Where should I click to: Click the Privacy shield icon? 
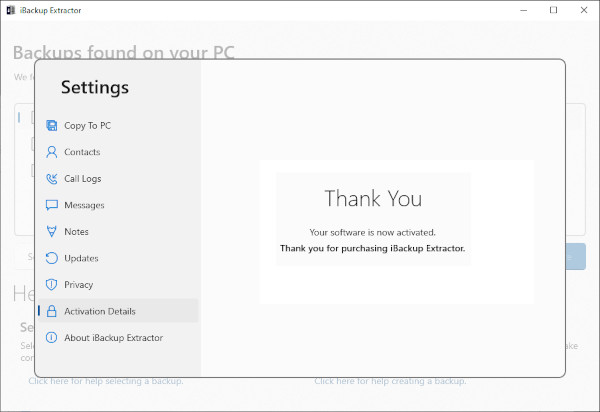(x=52, y=285)
